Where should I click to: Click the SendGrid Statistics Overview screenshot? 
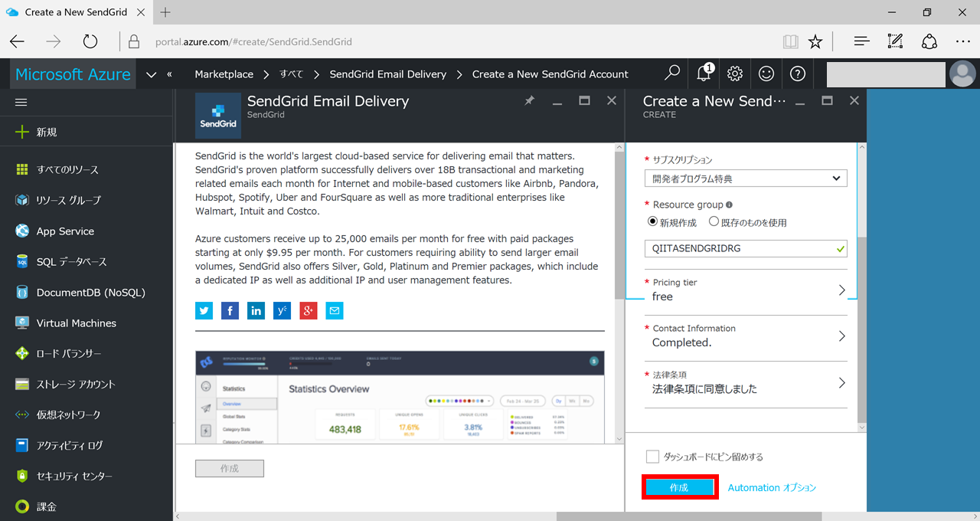pyautogui.click(x=400, y=397)
